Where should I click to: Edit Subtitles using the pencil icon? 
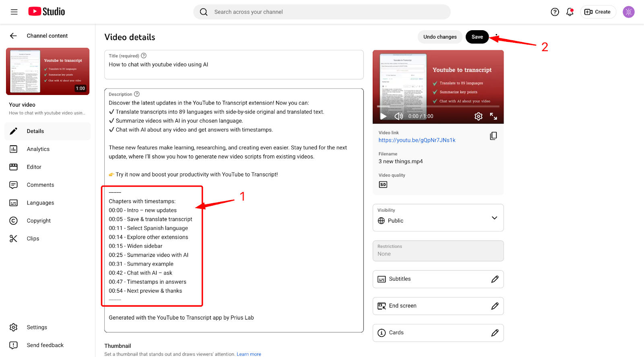click(x=495, y=279)
